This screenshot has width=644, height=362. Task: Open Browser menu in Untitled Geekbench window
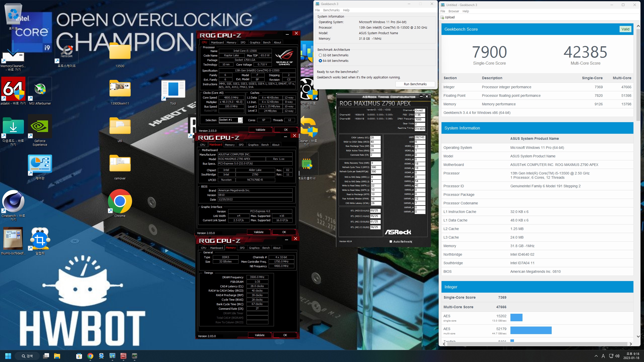click(x=454, y=11)
